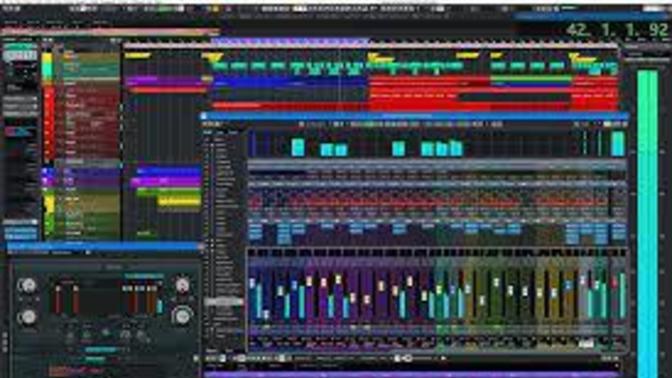
Task: Select the red clip beneath the purple clip
Action: 168,90
